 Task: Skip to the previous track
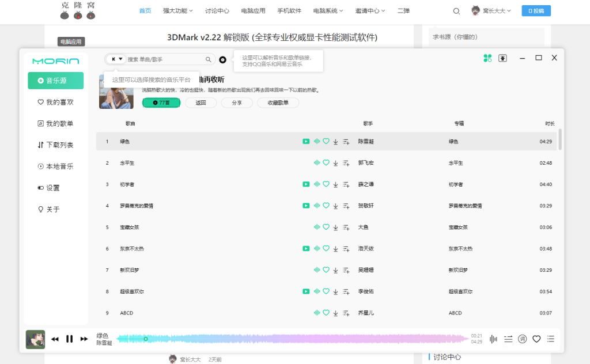55,339
